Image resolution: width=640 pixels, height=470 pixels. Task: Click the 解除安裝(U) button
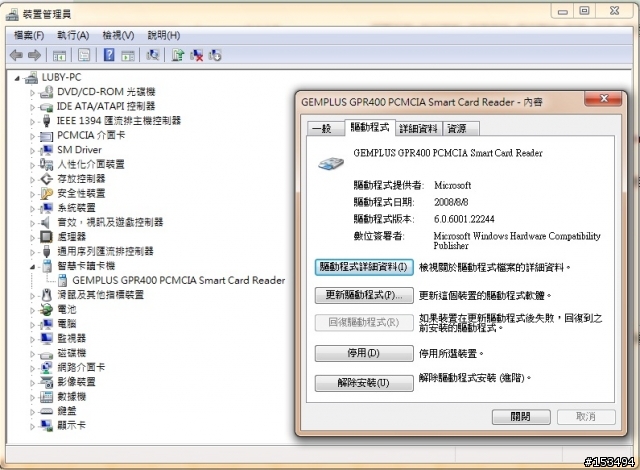tap(364, 383)
